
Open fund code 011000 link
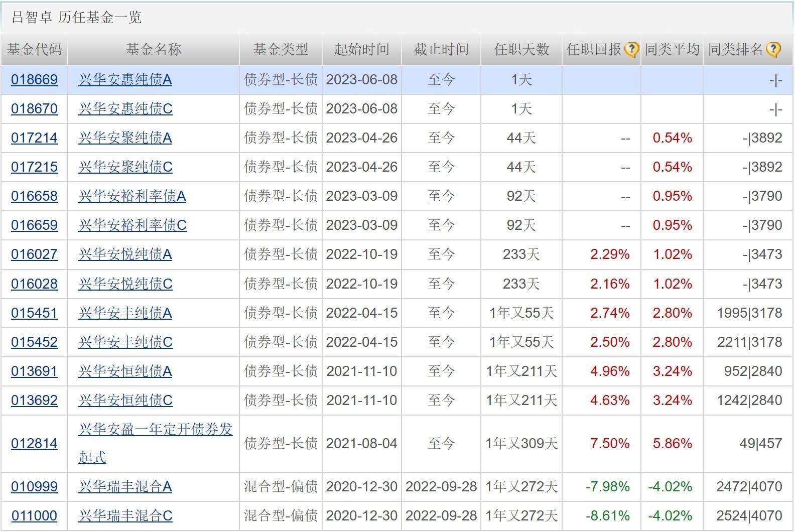pos(34,516)
